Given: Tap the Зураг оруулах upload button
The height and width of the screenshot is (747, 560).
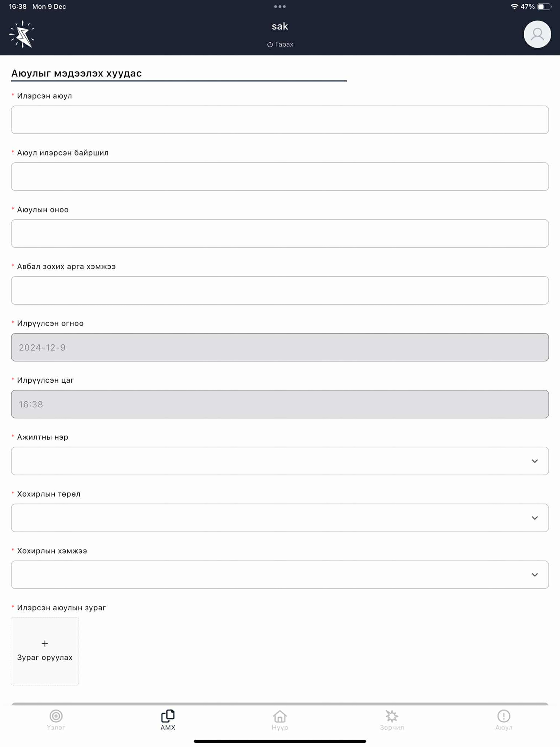Looking at the screenshot, I should [x=45, y=651].
